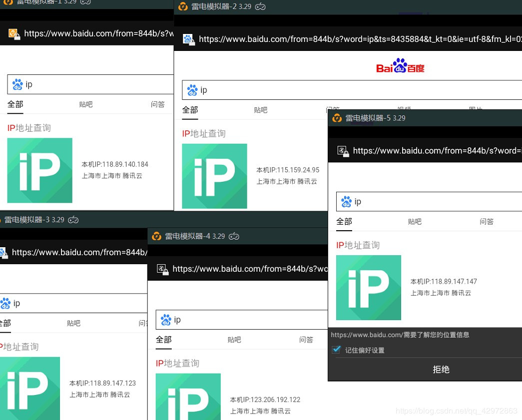Click the Baidu paw icon in 雷电模拟器-1 search box
Viewport: 522px width, 420px height.
(x=17, y=84)
